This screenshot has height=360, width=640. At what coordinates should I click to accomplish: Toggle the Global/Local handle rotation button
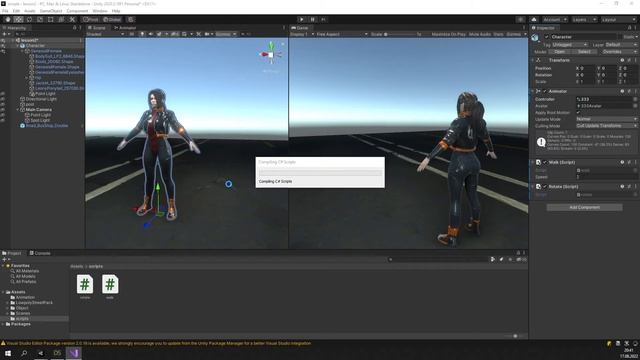point(112,19)
